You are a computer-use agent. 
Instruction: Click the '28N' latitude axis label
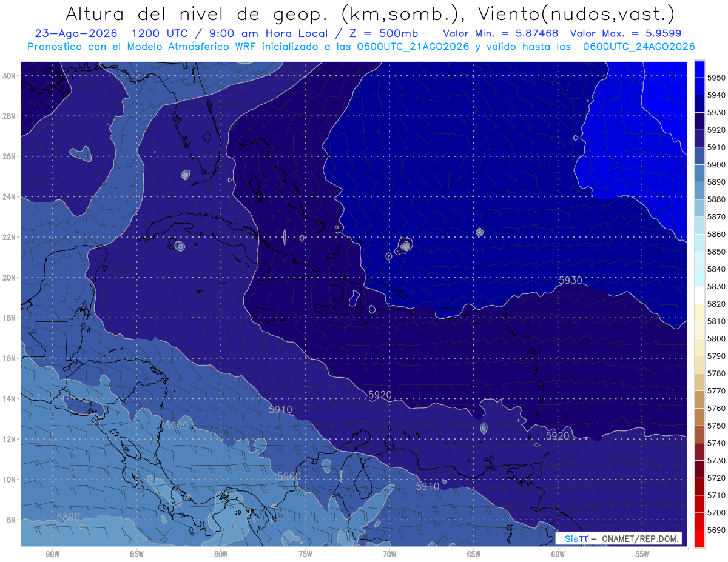tap(8, 116)
